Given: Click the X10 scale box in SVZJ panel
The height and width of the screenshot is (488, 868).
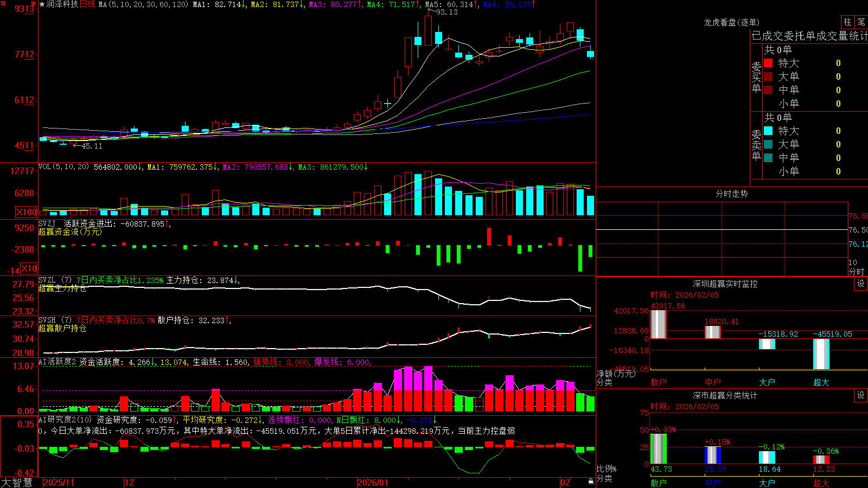Looking at the screenshot, I should point(29,268).
